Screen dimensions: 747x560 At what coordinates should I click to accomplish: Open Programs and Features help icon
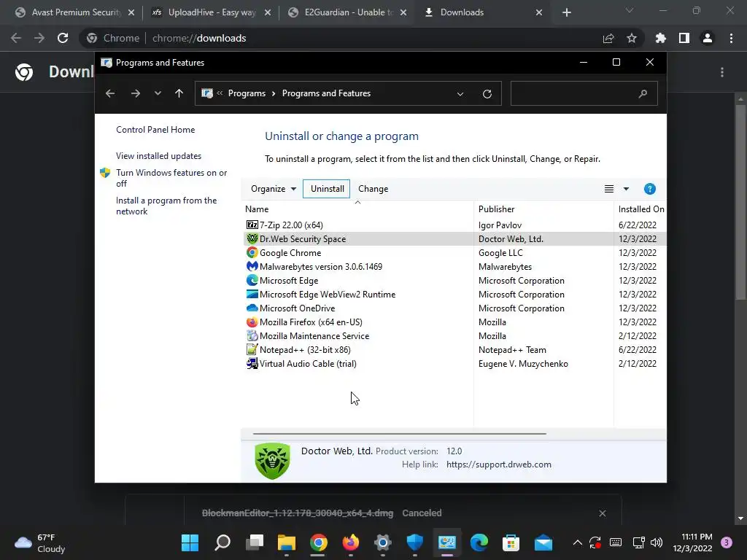[649, 189]
